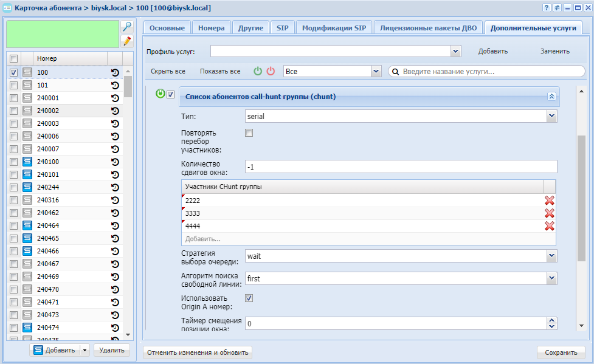Click the red power-off icon in services toolbar
Screen dimensions: 594x364
(x=271, y=71)
